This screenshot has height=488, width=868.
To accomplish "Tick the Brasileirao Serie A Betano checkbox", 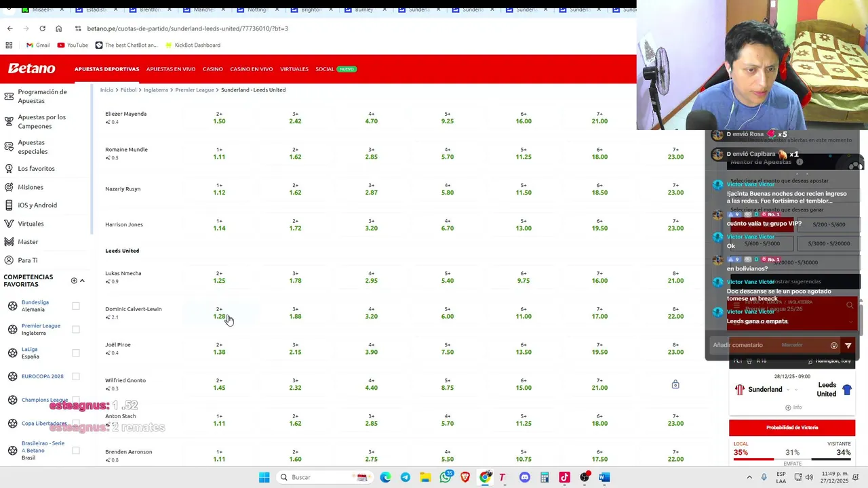I will (76, 450).
